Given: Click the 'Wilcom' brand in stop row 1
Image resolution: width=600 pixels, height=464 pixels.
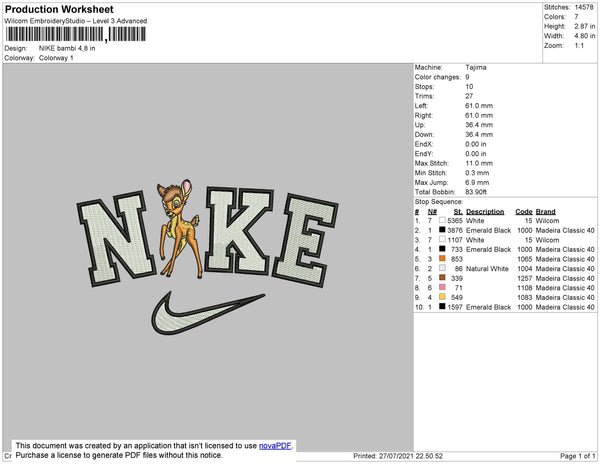Looking at the screenshot, I should point(547,221).
